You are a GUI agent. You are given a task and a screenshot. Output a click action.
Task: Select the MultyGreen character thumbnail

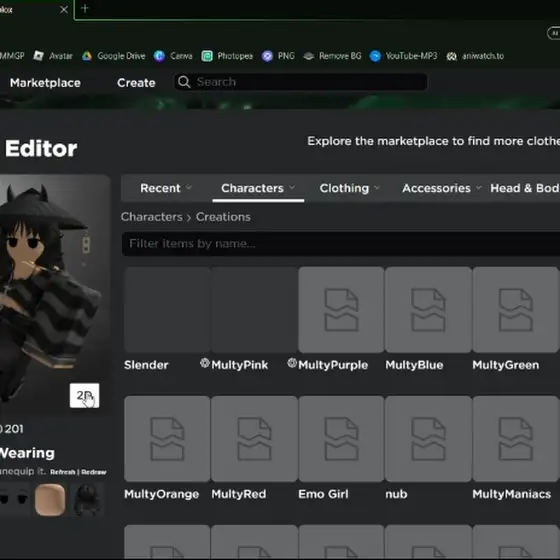[515, 310]
